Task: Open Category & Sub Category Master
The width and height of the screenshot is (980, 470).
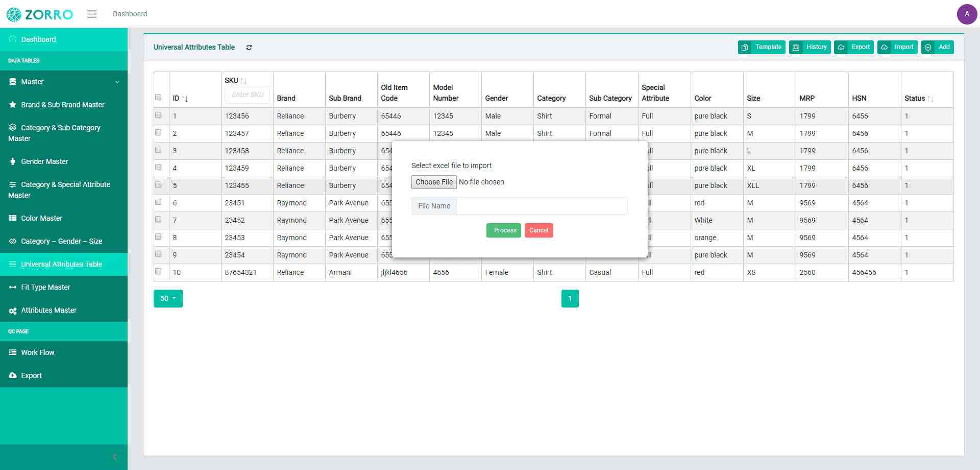Action: (x=64, y=133)
